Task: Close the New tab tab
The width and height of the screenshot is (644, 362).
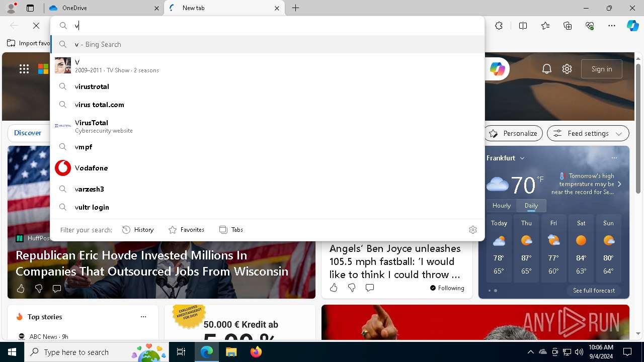Action: pos(277,8)
